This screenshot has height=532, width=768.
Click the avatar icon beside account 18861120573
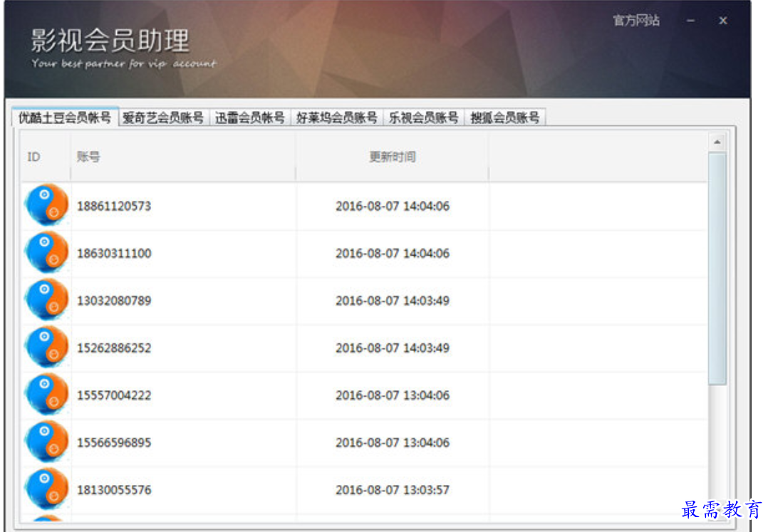click(x=46, y=204)
